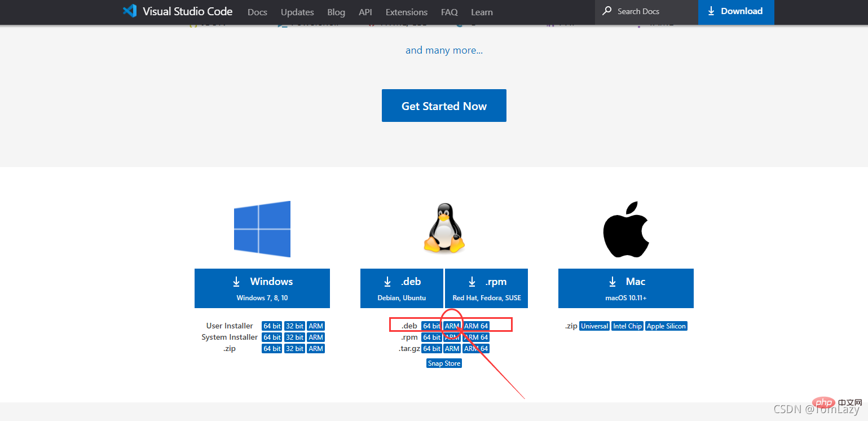Choose ARM 64 for the .tar.gz package

(476, 349)
